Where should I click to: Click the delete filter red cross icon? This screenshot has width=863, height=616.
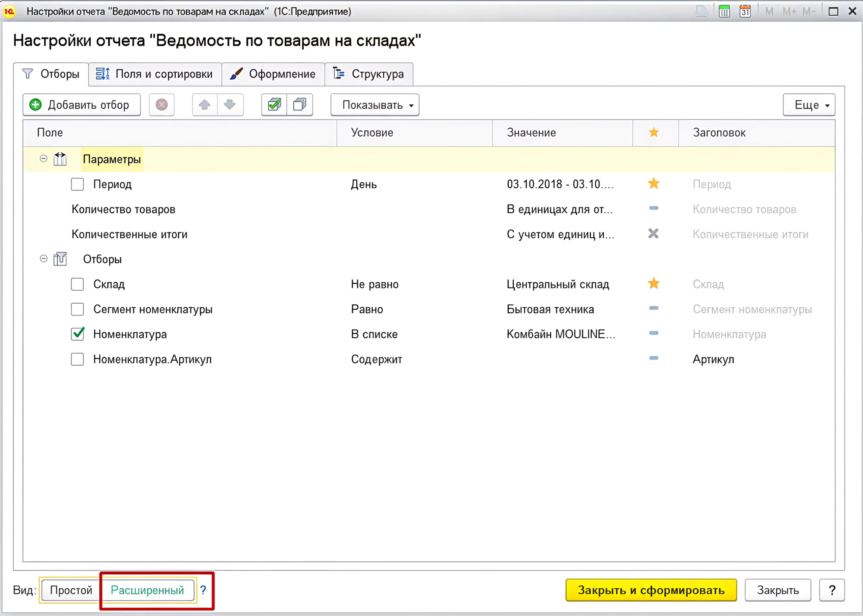point(161,105)
